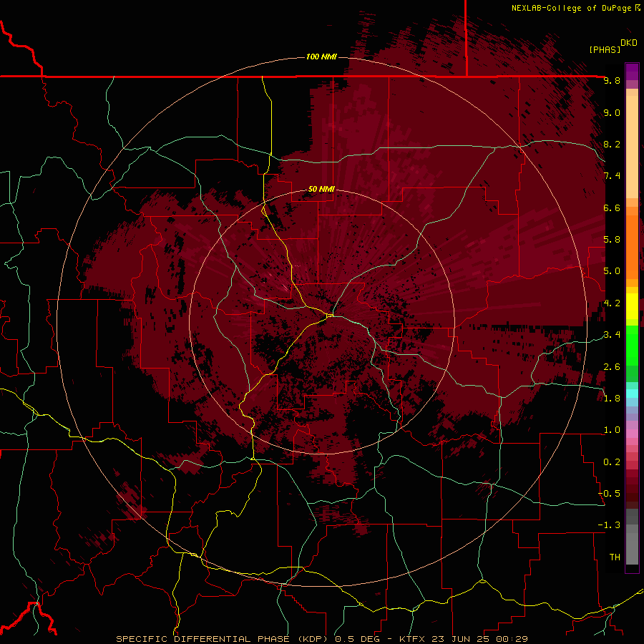The image size is (644, 644).
Task: Click the TH threshold label on scale
Action: [x=615, y=557]
